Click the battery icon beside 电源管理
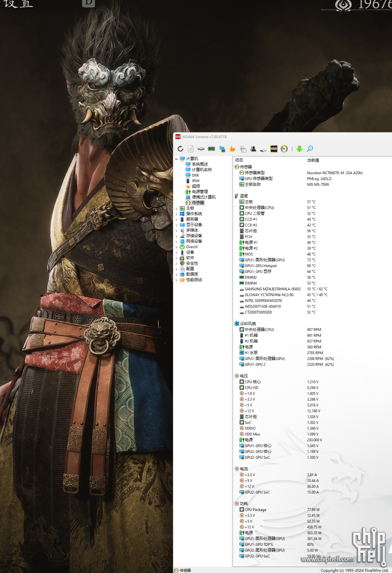Screen dimensions: 392x573 point(188,192)
